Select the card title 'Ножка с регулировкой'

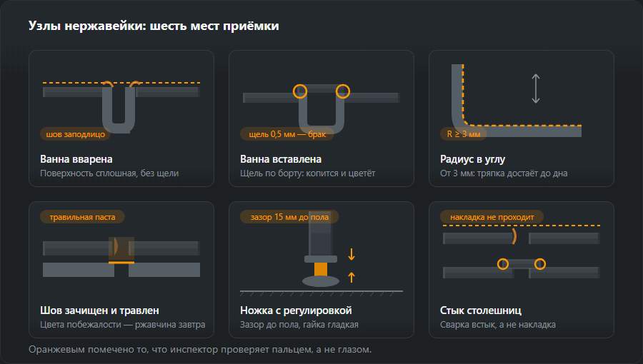coord(296,310)
